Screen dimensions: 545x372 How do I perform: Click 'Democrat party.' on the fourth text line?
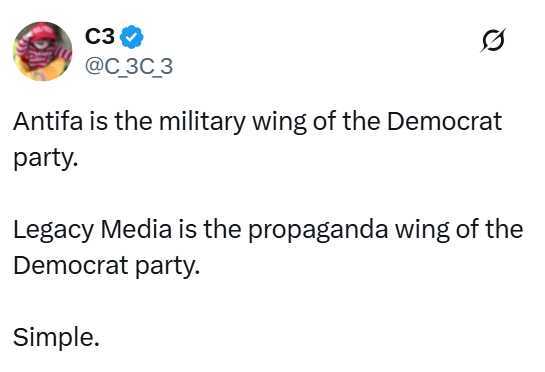tap(107, 266)
